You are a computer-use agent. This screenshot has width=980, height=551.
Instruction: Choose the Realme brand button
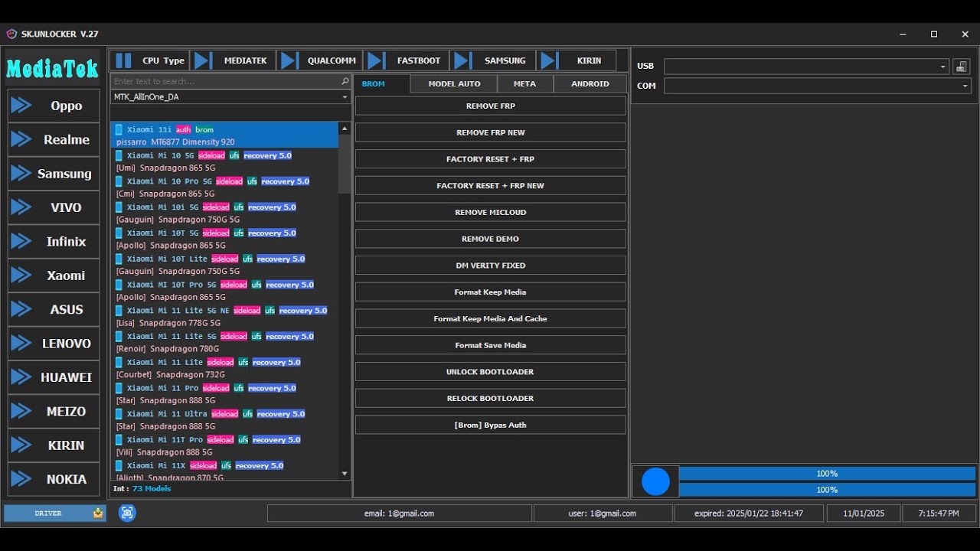(x=54, y=139)
